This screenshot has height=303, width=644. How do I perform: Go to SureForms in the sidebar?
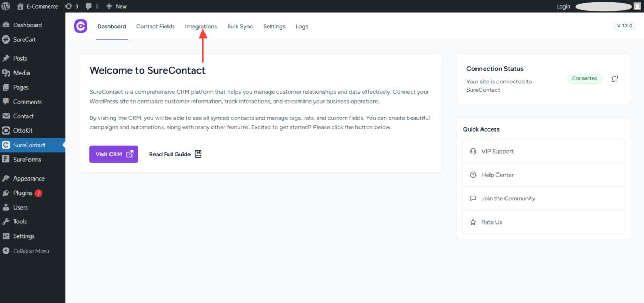click(27, 160)
